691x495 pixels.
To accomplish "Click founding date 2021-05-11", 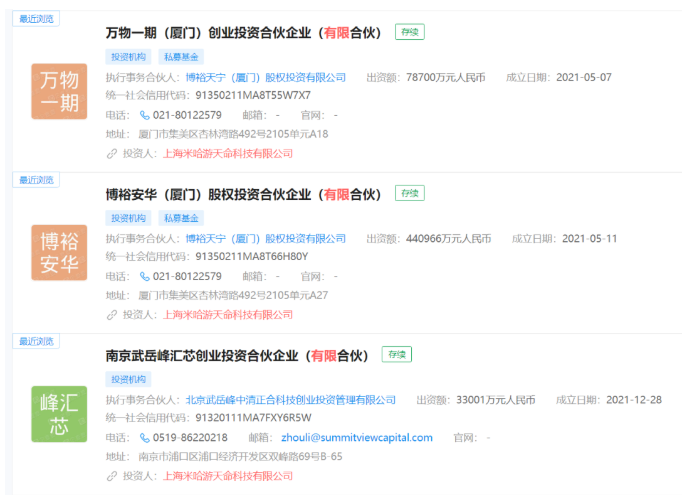I will click(x=590, y=239).
